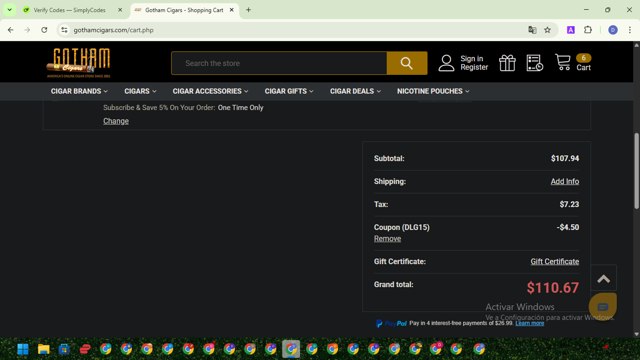Click the Gift Certificate link
Viewport: 640px width, 360px height.
point(554,262)
